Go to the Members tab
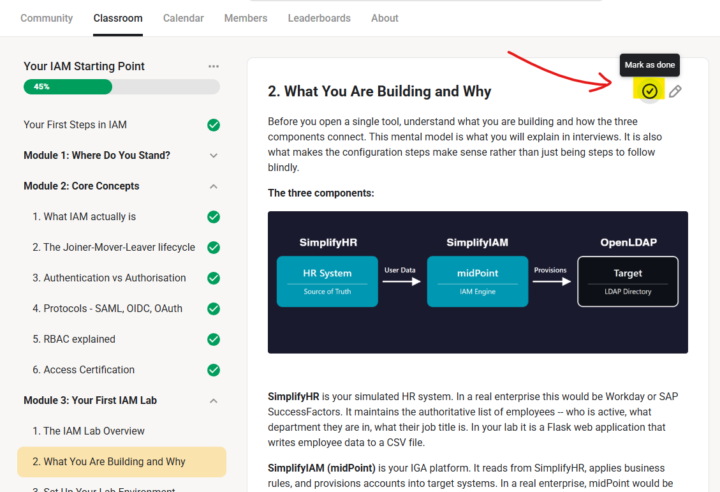 (246, 18)
